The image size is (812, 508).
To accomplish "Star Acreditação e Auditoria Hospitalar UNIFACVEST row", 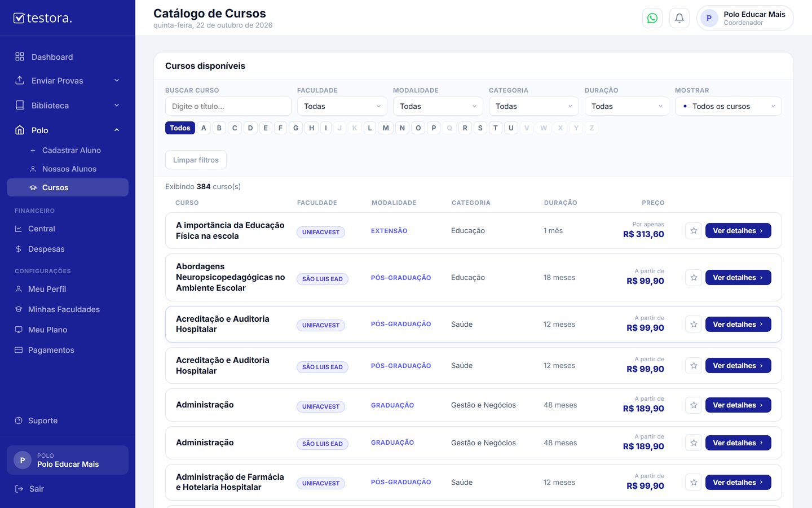I will (x=694, y=325).
